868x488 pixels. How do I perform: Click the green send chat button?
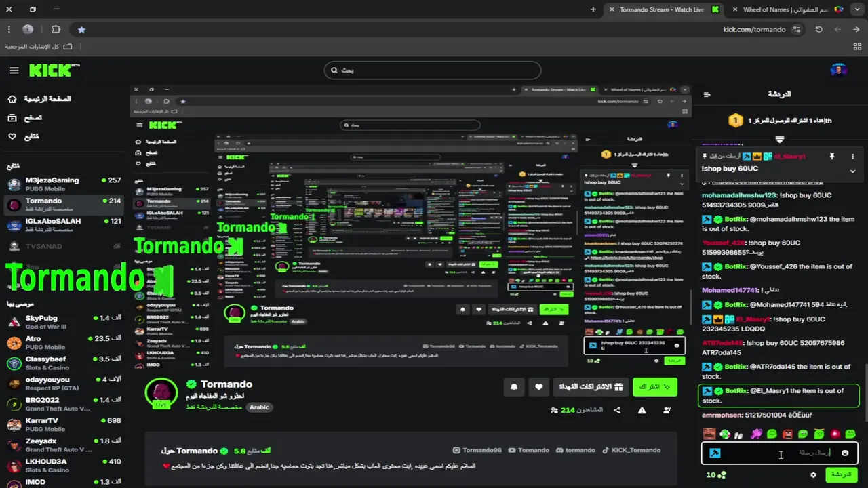842,474
